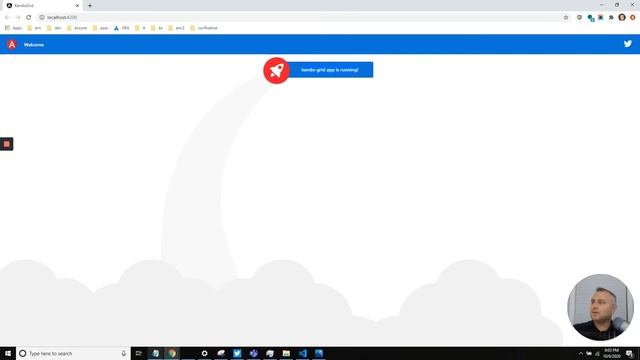Open the encore bookmark folder
Image resolution: width=640 pixels, height=360 pixels.
(77, 28)
